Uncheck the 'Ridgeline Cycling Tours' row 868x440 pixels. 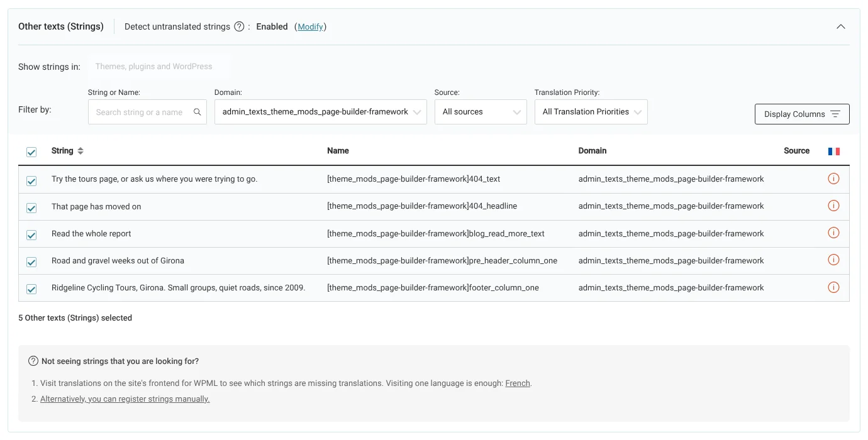31,289
